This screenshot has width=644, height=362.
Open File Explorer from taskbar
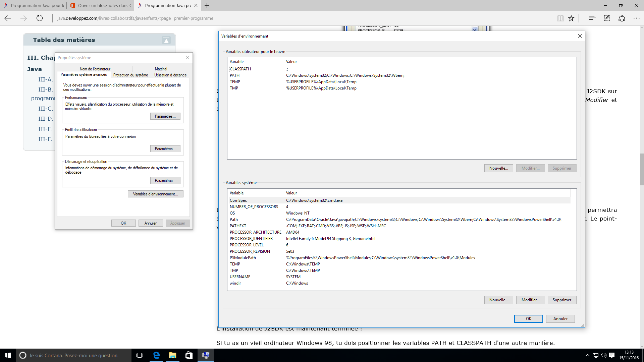tap(173, 355)
